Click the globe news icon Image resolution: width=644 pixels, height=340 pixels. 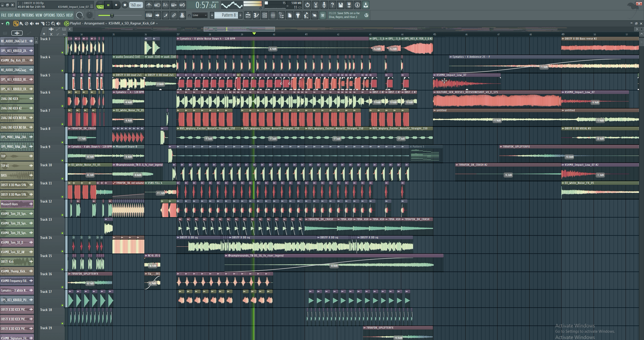point(366,15)
